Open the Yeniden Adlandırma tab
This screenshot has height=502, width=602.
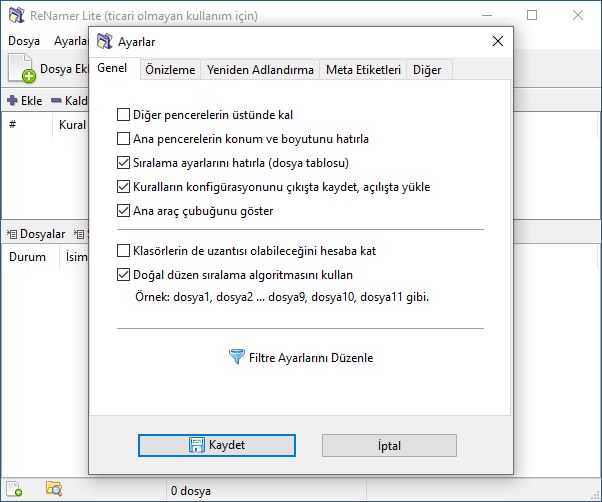[260, 70]
